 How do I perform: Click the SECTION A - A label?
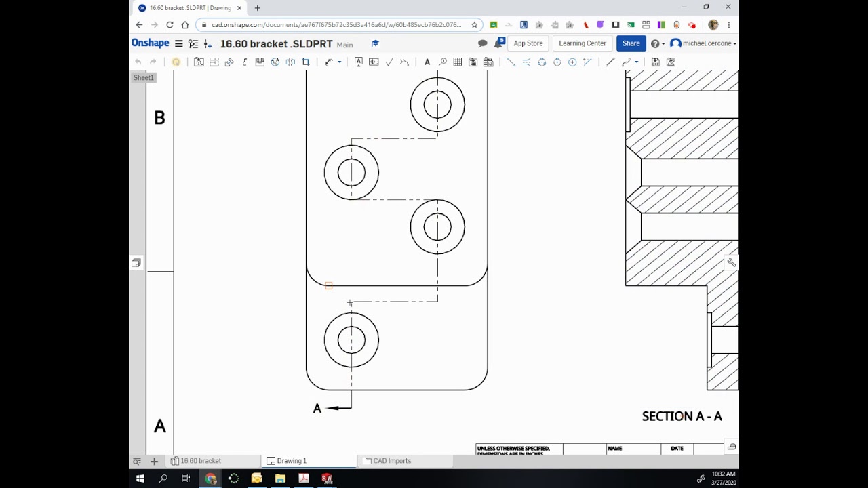pyautogui.click(x=682, y=416)
